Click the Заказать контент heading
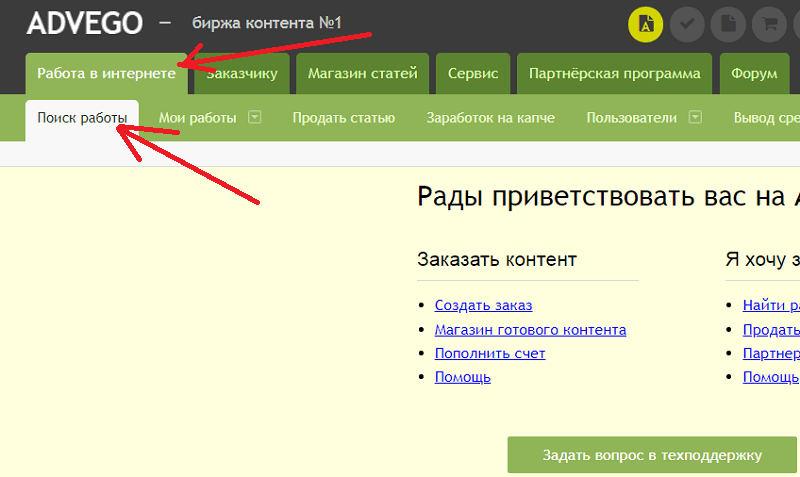The height and width of the screenshot is (477, 800). click(497, 259)
